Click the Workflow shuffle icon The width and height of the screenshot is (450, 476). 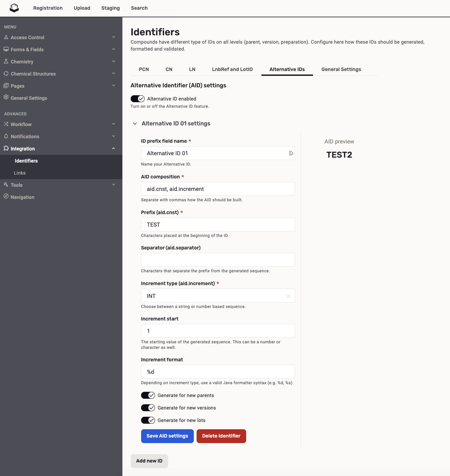pos(6,124)
